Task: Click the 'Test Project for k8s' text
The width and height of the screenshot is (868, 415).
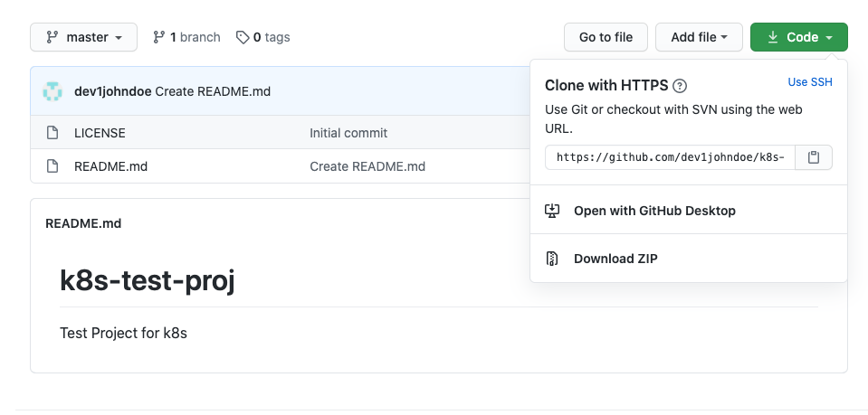Action: (x=123, y=333)
